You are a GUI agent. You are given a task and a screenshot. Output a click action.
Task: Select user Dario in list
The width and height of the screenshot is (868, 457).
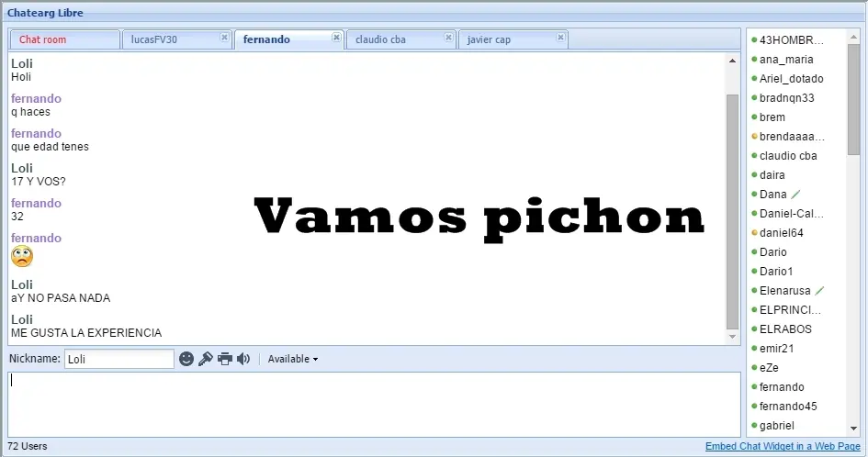772,252
